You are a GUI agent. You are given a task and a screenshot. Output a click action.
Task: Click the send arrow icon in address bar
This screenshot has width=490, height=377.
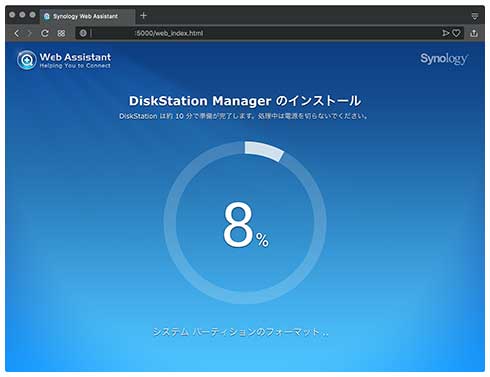pyautogui.click(x=445, y=33)
